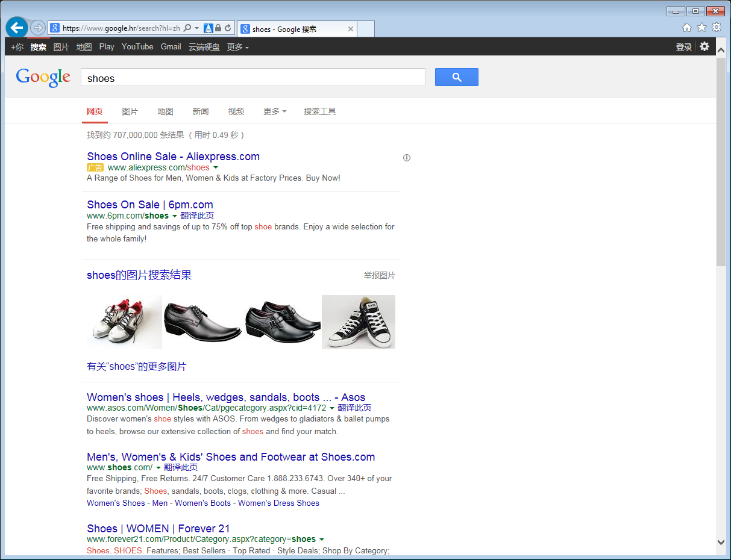The width and height of the screenshot is (731, 560).
Task: Click '翻译此页' for the 6pm.com result
Action: pyautogui.click(x=197, y=216)
